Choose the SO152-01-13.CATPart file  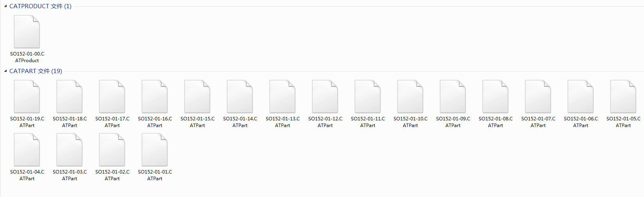(x=283, y=97)
